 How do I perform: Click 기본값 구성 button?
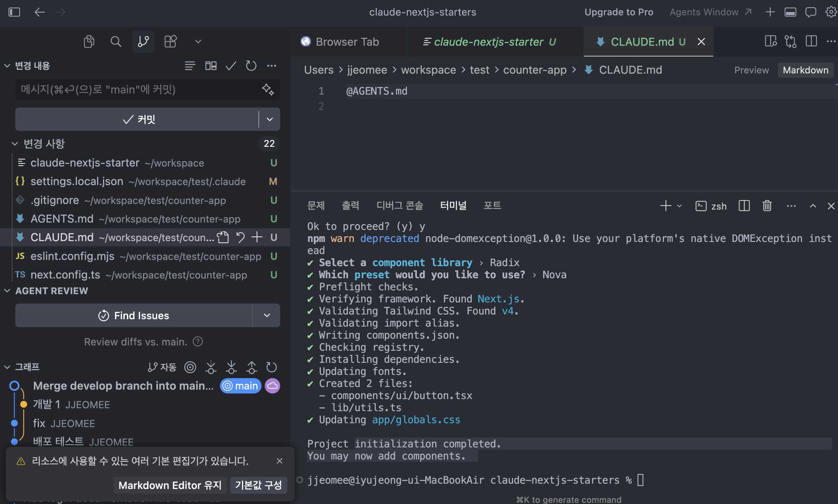coord(259,485)
